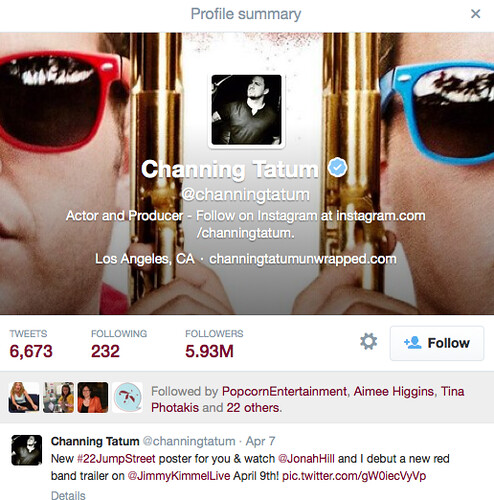Show the 22 others followers
This screenshot has height=500, width=494.
(253, 408)
